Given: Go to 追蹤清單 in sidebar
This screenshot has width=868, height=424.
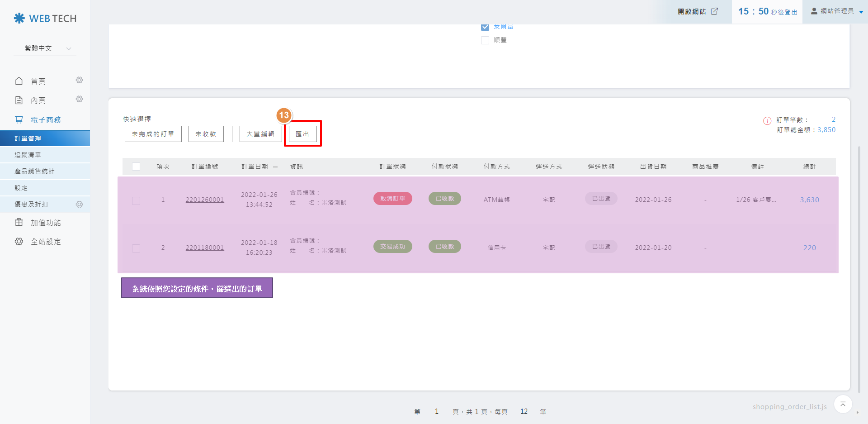Looking at the screenshot, I should (x=28, y=155).
